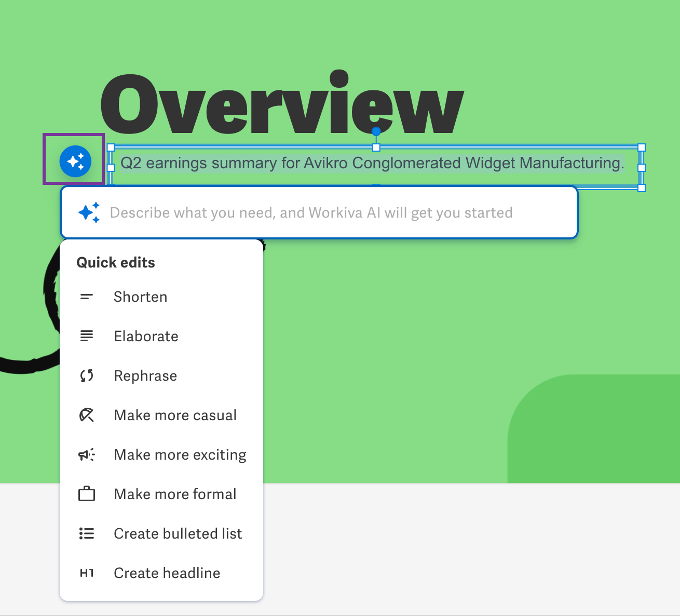Click the 'Quick edits' heading text
This screenshot has width=680, height=616.
116,262
